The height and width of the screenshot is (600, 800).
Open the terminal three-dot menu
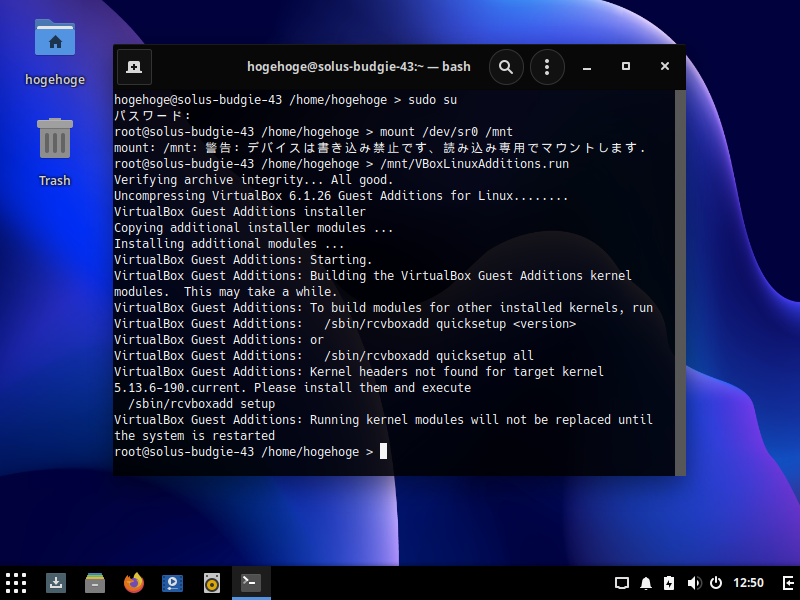pyautogui.click(x=547, y=67)
